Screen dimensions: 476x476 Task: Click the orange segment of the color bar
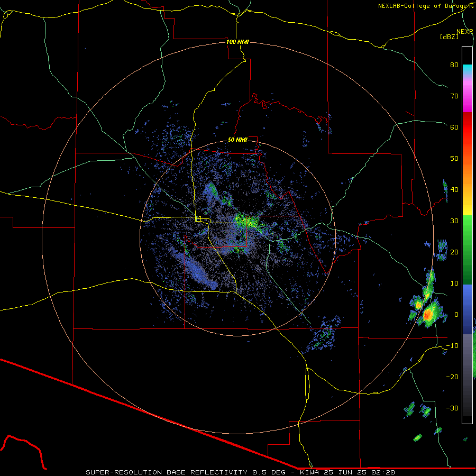(467, 173)
